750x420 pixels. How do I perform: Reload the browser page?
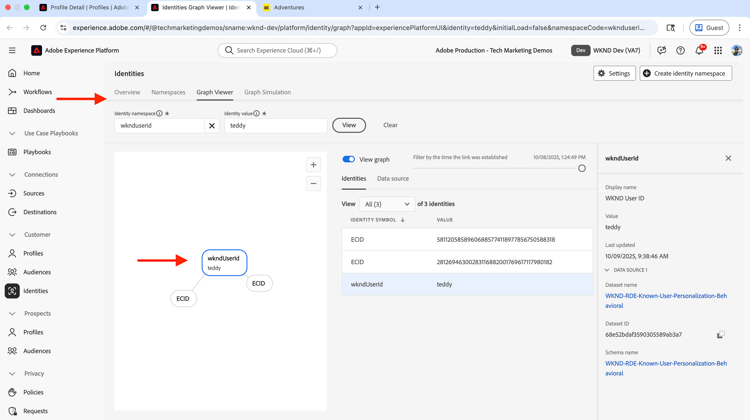point(43,28)
